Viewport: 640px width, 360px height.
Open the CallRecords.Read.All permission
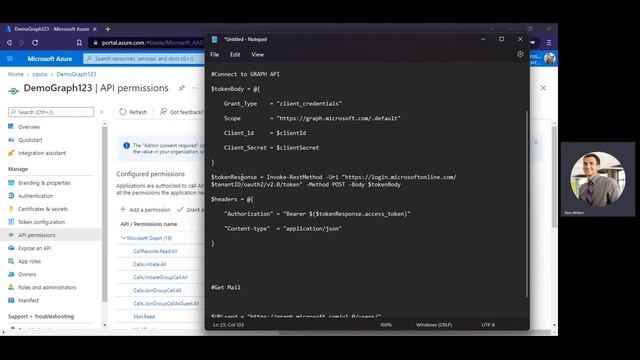[155, 251]
